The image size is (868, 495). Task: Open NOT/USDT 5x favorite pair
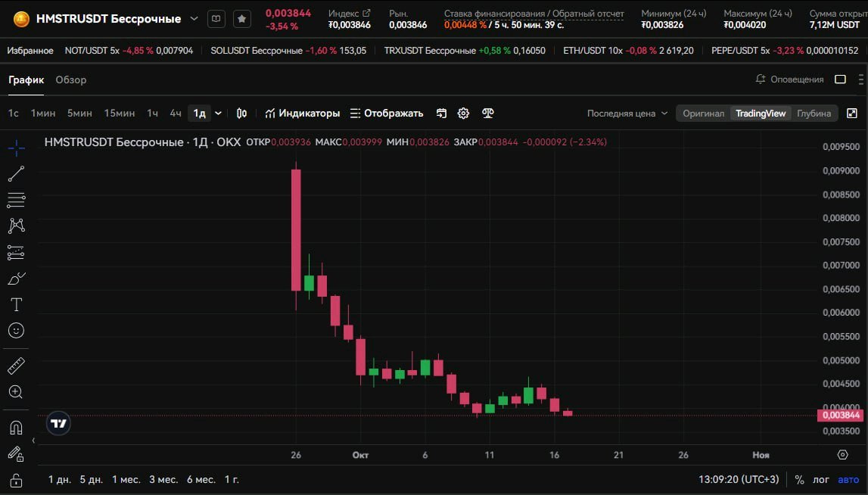(x=129, y=51)
